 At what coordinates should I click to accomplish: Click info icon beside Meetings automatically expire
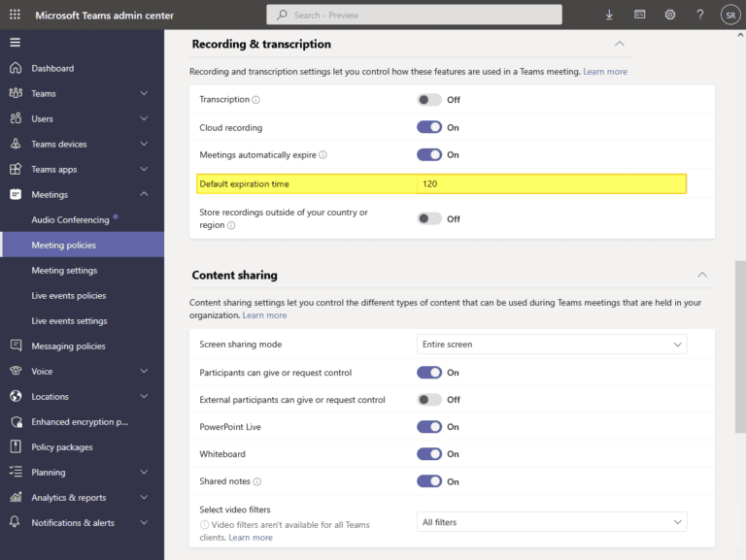[x=322, y=155]
